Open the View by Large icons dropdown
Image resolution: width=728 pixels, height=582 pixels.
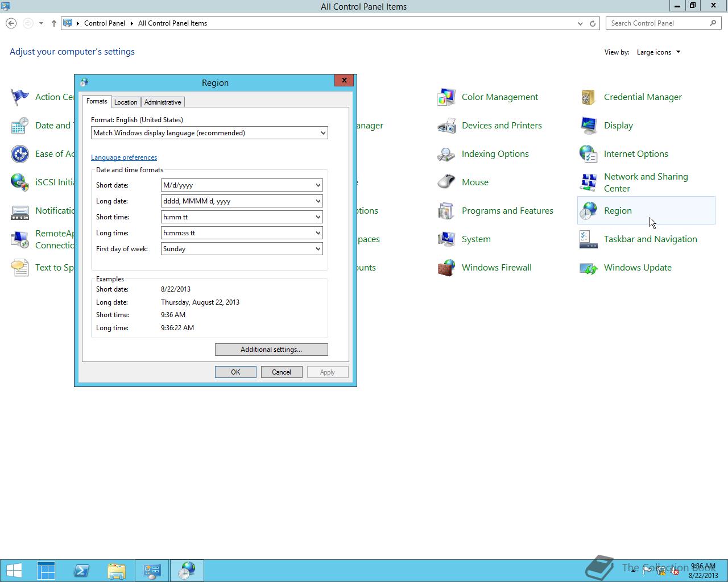658,52
